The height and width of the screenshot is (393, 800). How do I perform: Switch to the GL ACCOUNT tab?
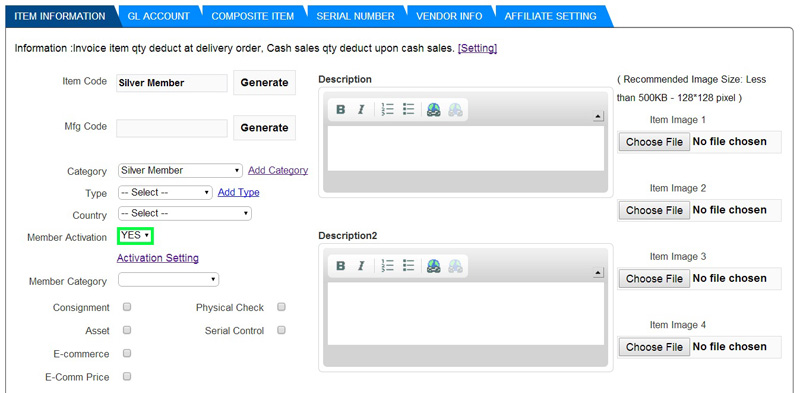pyautogui.click(x=158, y=16)
